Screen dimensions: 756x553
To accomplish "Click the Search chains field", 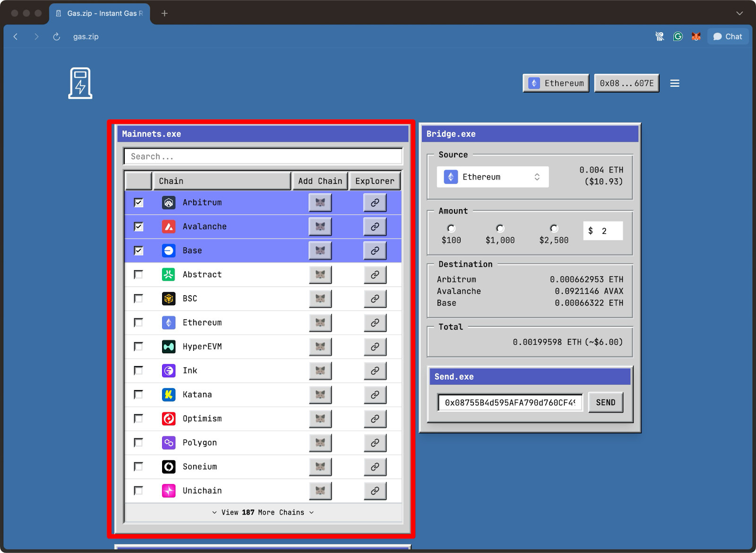I will 263,157.
